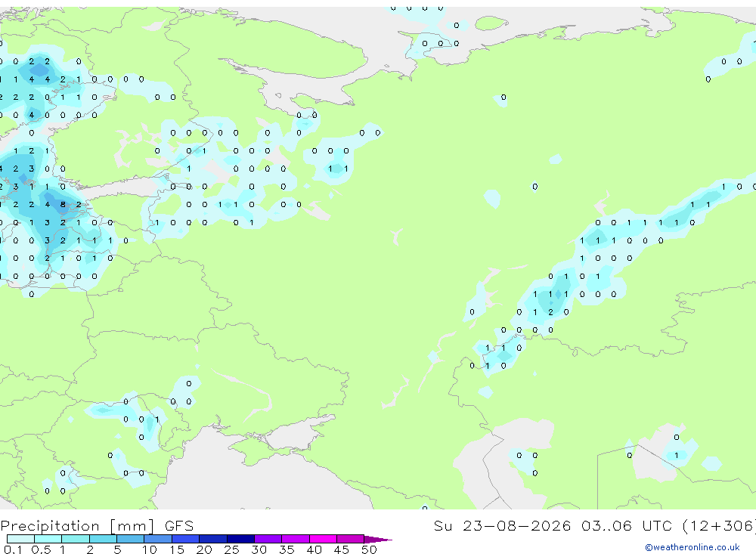Click the '8' precipitation value on the map
This screenshot has height=554, width=756.
(x=63, y=204)
